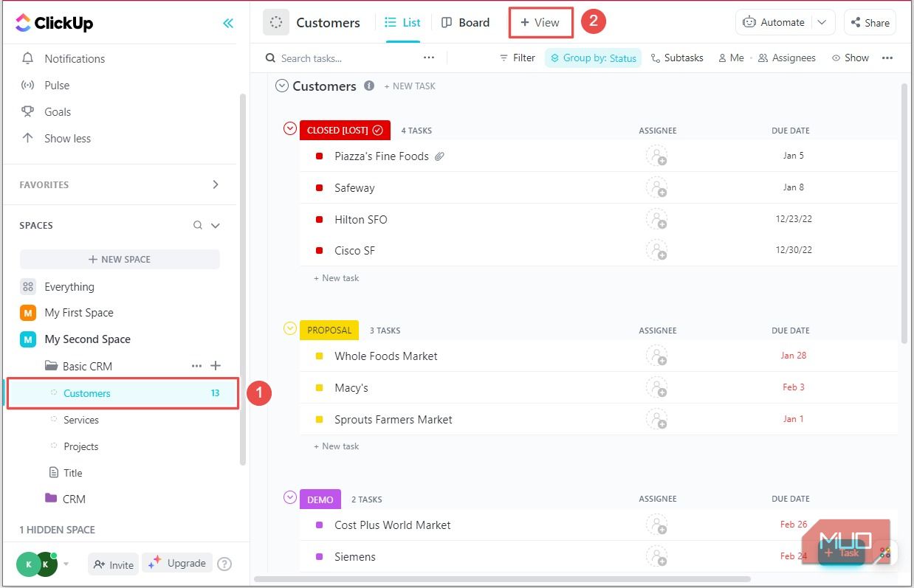Click the Invite button
Screen dimensions: 914x588
coord(113,564)
